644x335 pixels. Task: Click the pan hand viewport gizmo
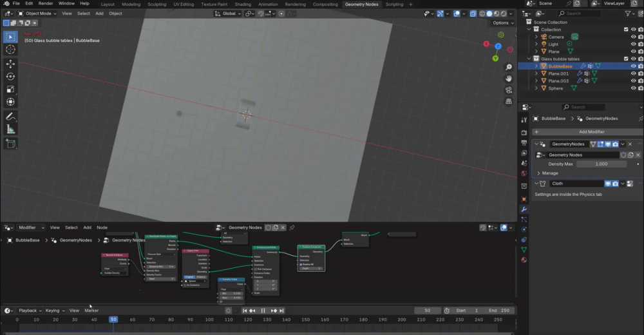pos(509,79)
